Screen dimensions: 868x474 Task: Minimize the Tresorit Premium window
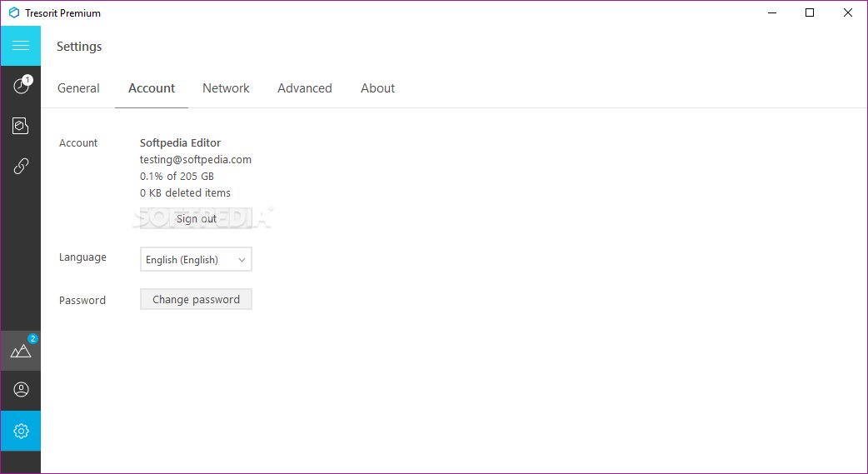[771, 12]
